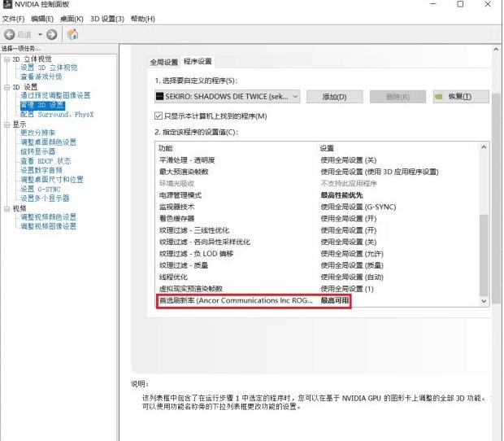Open 设置数字音频 in the tree
The width and height of the screenshot is (504, 441).
point(41,170)
